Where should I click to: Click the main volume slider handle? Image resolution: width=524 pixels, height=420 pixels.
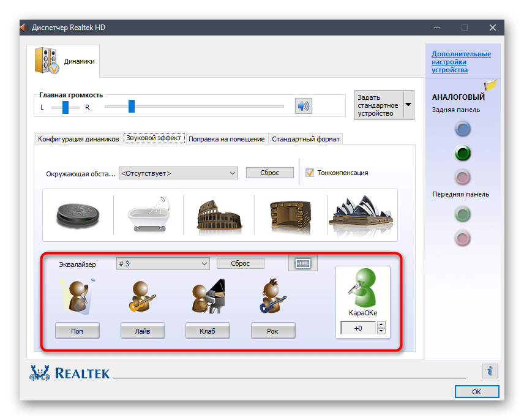coord(131,107)
